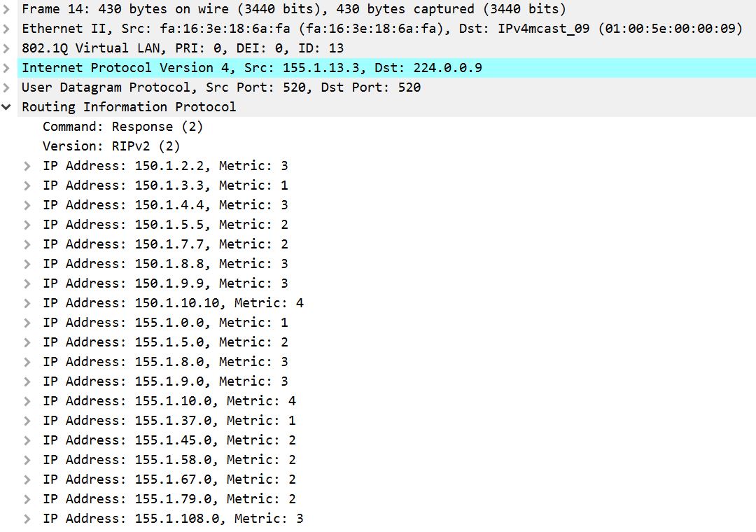Select the 155.1.10.0 Metric 4 row

pos(169,401)
